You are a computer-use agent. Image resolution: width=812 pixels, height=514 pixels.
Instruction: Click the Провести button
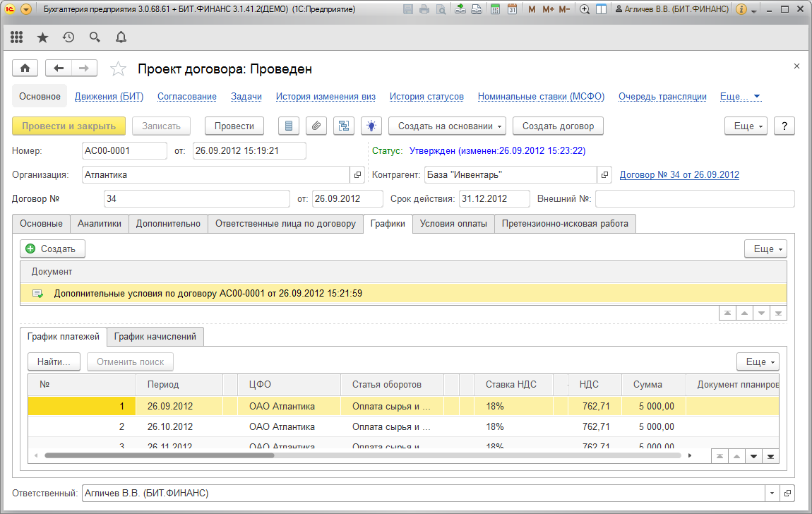pyautogui.click(x=234, y=126)
